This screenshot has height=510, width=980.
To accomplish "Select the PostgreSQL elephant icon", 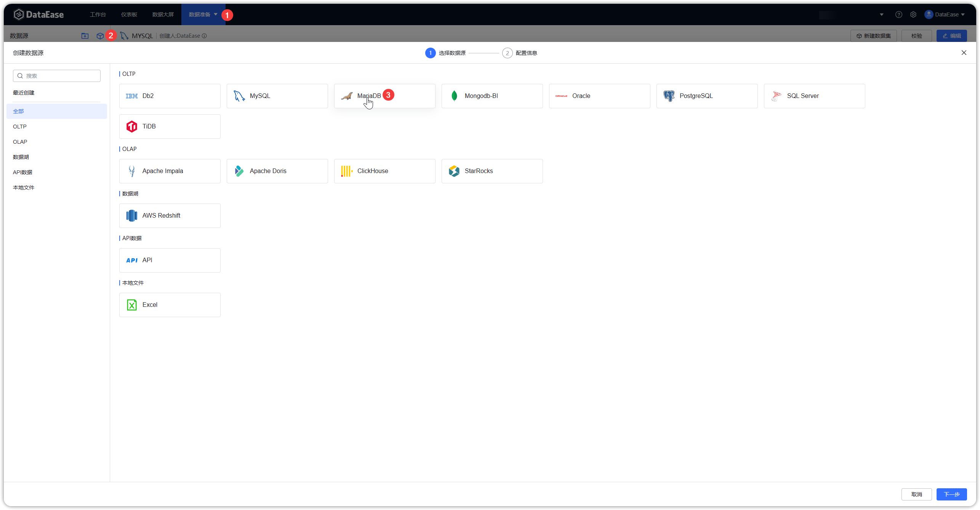I will click(x=669, y=96).
